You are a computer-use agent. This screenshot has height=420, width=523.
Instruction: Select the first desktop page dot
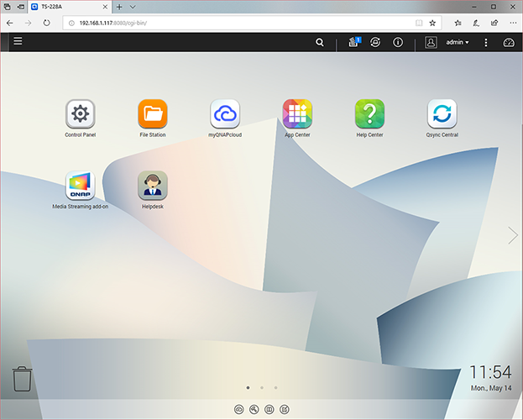click(248, 387)
